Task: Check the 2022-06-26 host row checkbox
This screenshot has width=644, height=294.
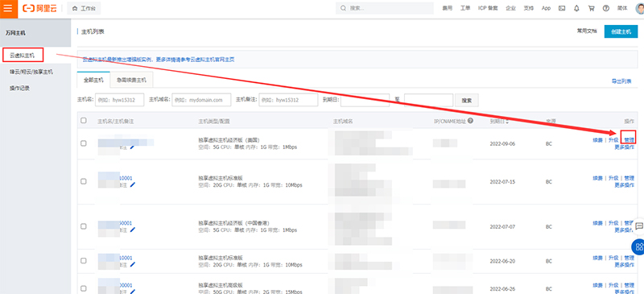Action: coord(84,288)
